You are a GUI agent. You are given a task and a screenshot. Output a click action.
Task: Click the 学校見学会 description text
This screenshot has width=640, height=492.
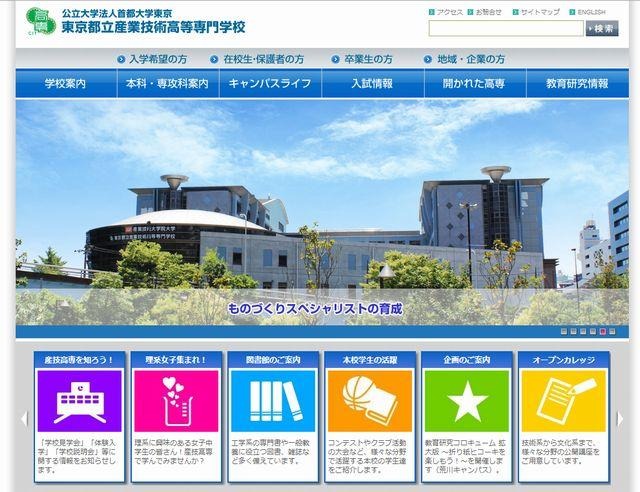(x=78, y=456)
